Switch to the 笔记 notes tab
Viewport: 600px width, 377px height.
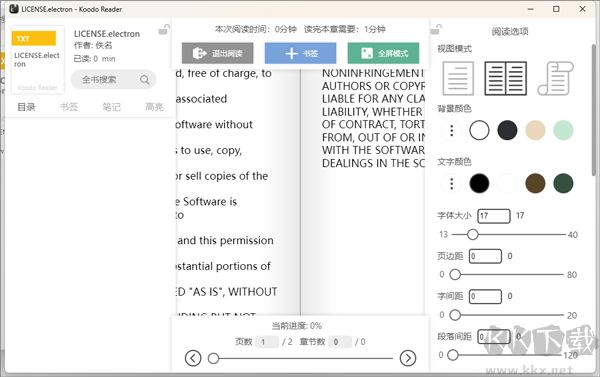point(111,107)
